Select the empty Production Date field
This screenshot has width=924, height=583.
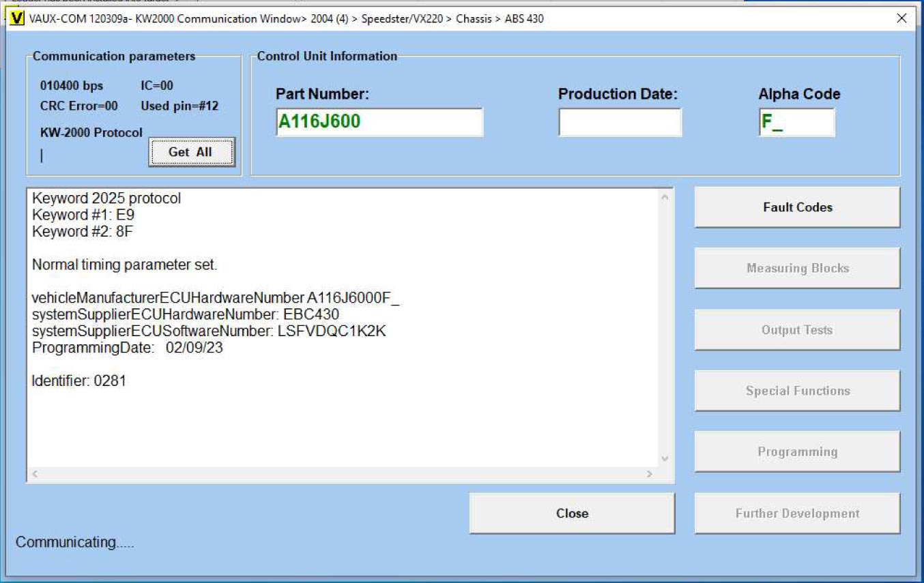(619, 123)
